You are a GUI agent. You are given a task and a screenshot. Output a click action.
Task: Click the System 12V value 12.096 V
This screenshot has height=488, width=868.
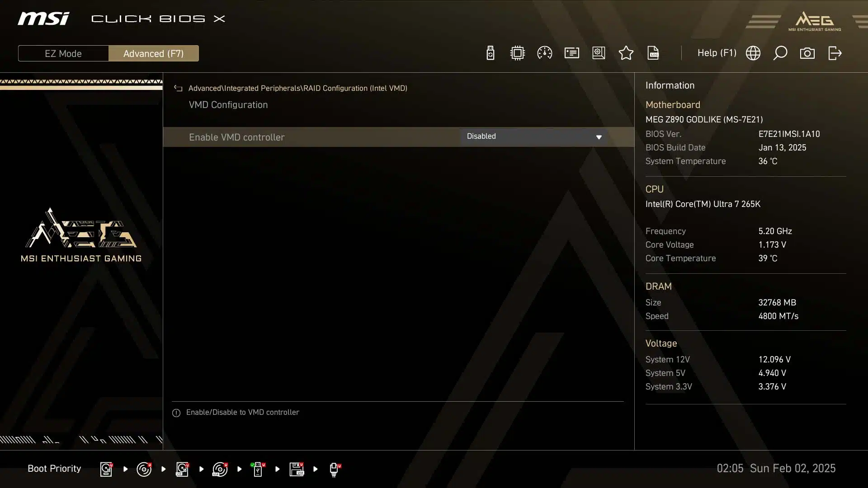tap(774, 359)
